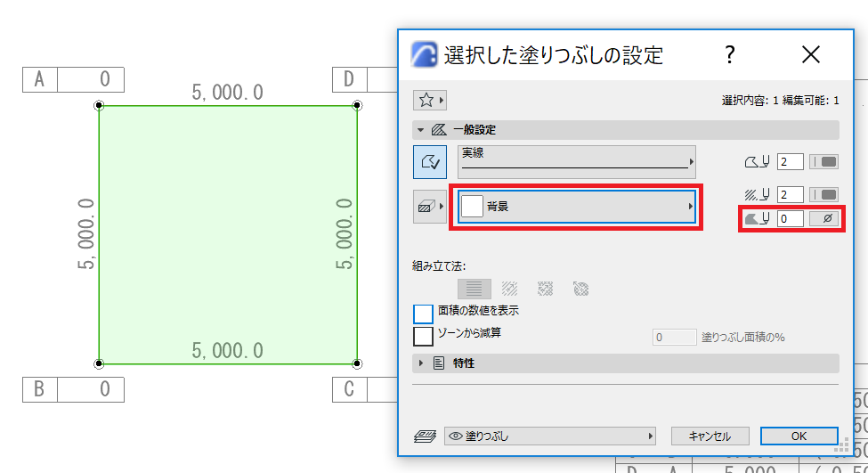
Task: Enable the 面積の数値を表示 checkbox
Action: 423,314
